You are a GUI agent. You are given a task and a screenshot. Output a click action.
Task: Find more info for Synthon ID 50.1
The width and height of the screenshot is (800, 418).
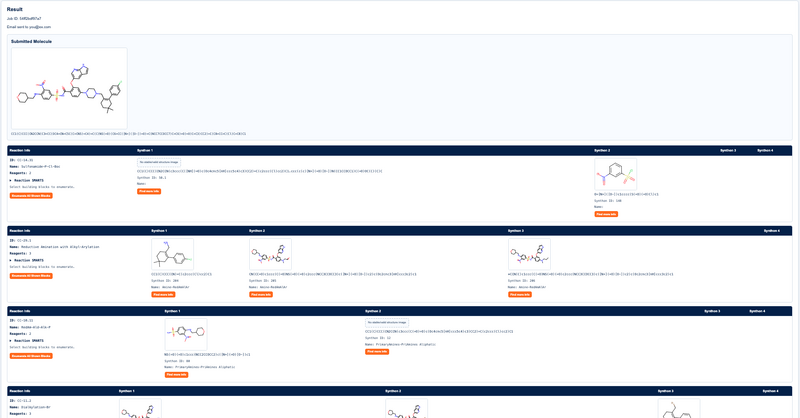149,191
